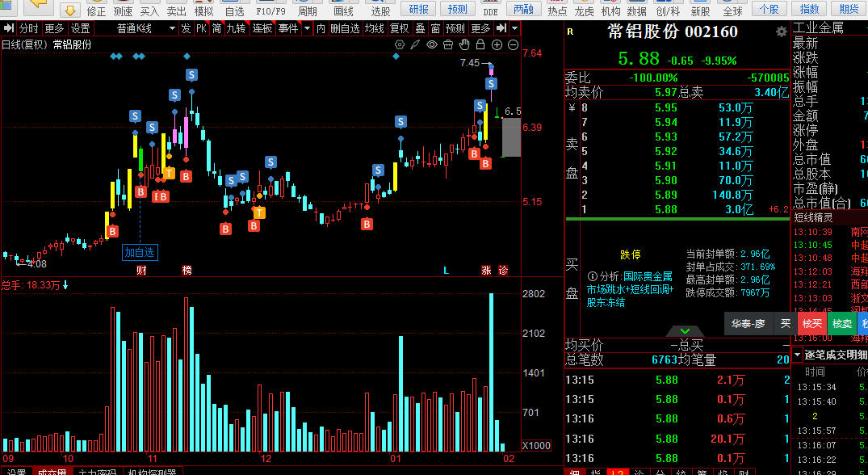This screenshot has width=868, height=475.
Task: Open the dropdown arrow after 事件
Action: click(x=308, y=28)
